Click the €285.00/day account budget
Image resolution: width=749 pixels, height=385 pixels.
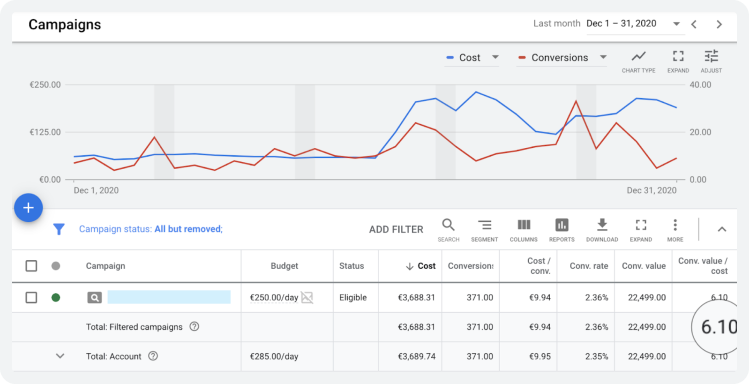pyautogui.click(x=274, y=356)
